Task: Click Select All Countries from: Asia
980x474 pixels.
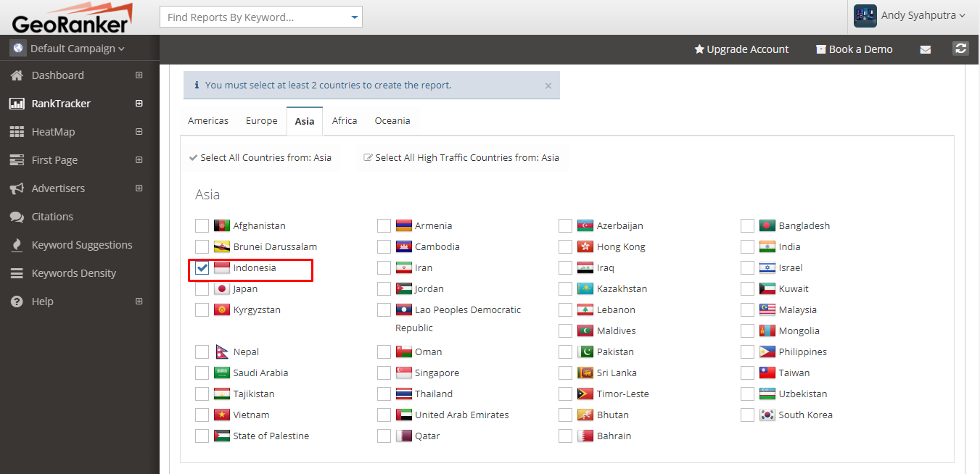Action: pyautogui.click(x=260, y=157)
